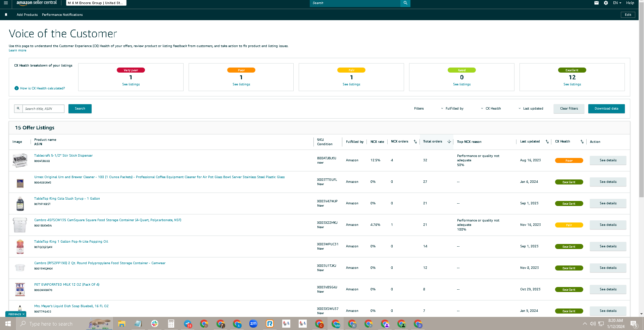Viewport: 644px width, 330px height.
Task: Open the Help menu
Action: [630, 3]
